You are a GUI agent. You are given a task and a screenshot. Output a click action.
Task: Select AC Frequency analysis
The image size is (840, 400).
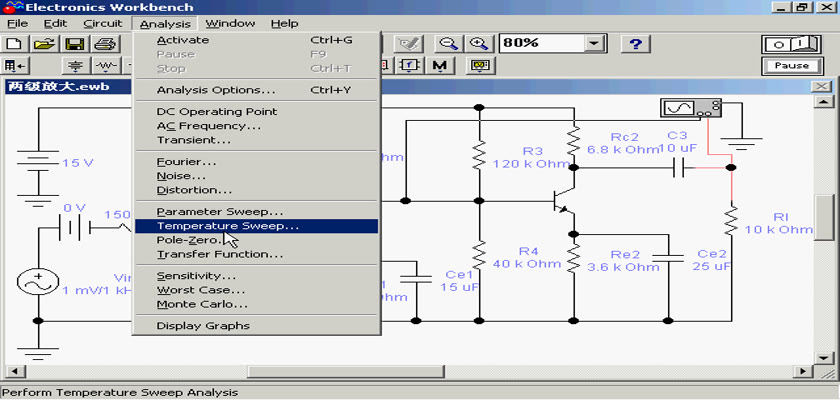[x=257, y=126]
